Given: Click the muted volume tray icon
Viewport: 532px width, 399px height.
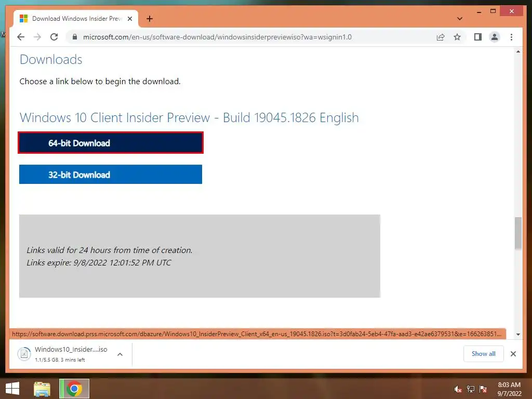Looking at the screenshot, I should [458, 389].
